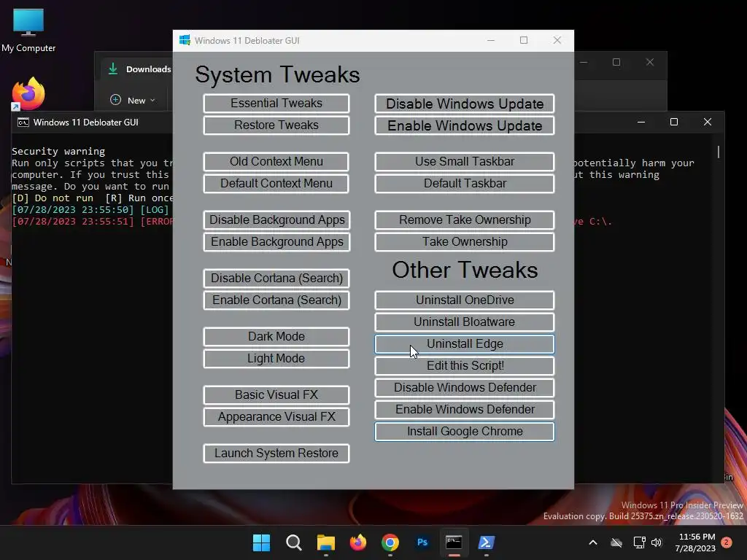Open the notification badge showing 2
The width and height of the screenshot is (747, 560).
pos(727,542)
